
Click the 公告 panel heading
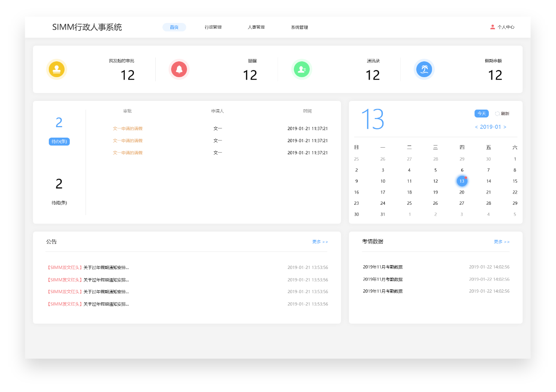51,242
